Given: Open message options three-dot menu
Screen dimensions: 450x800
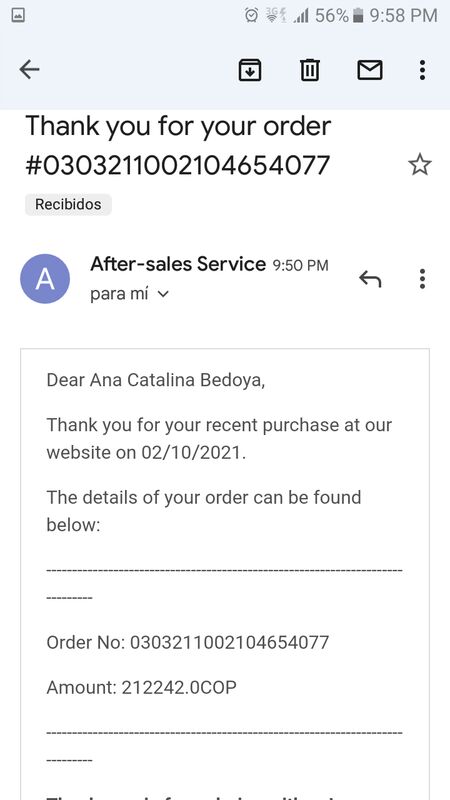Looking at the screenshot, I should [x=422, y=279].
